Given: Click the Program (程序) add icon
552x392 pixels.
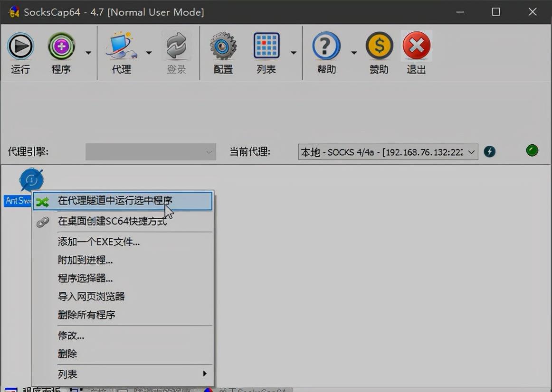Looking at the screenshot, I should coord(62,46).
